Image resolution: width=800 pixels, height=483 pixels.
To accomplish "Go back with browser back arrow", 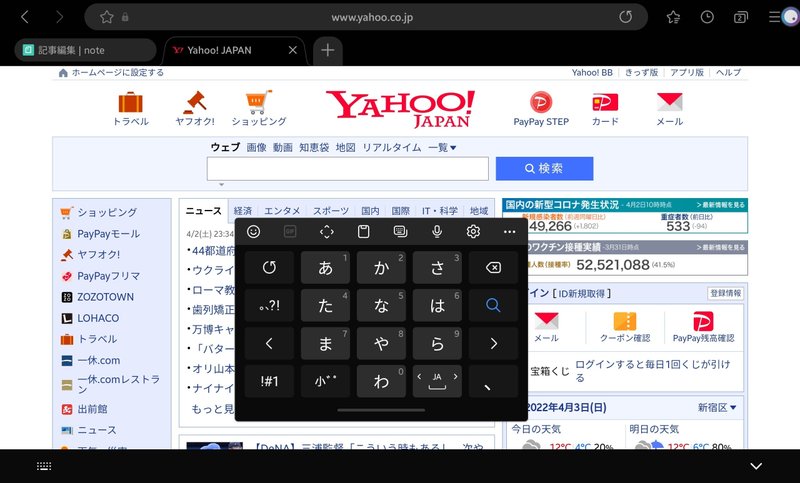I will (24, 17).
